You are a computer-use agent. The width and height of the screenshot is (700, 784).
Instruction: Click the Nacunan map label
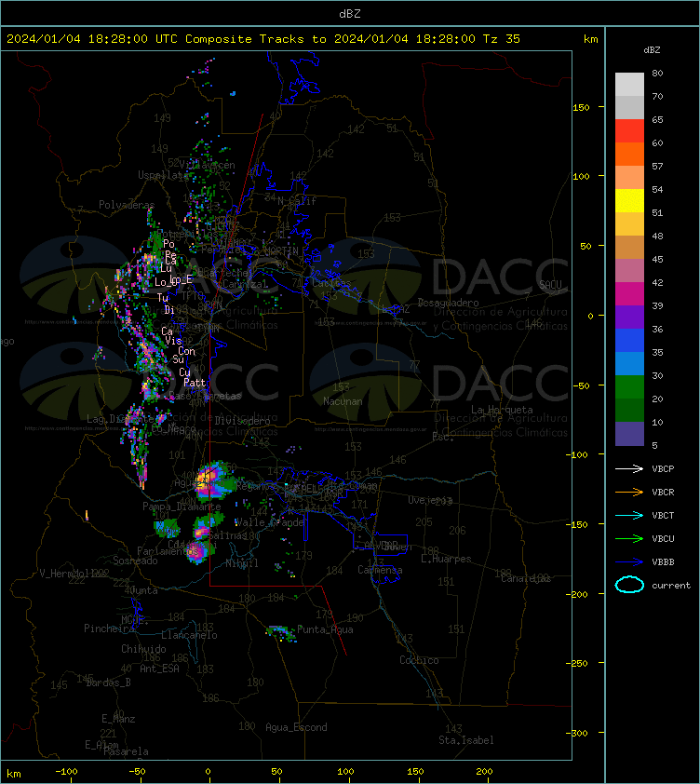pyautogui.click(x=343, y=401)
